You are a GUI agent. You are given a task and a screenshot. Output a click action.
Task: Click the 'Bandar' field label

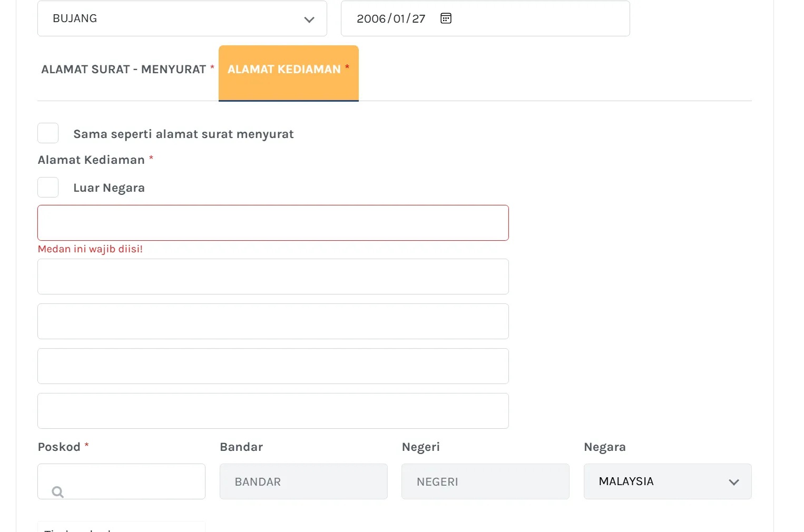pos(241,447)
